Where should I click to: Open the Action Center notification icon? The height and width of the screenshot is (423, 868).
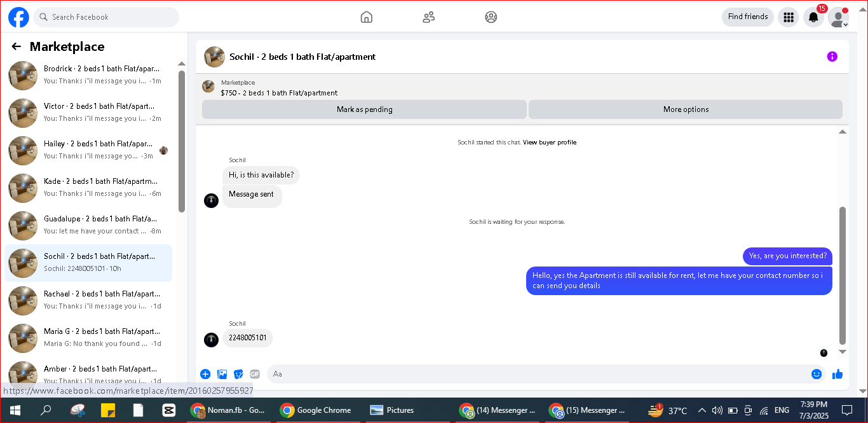(847, 410)
